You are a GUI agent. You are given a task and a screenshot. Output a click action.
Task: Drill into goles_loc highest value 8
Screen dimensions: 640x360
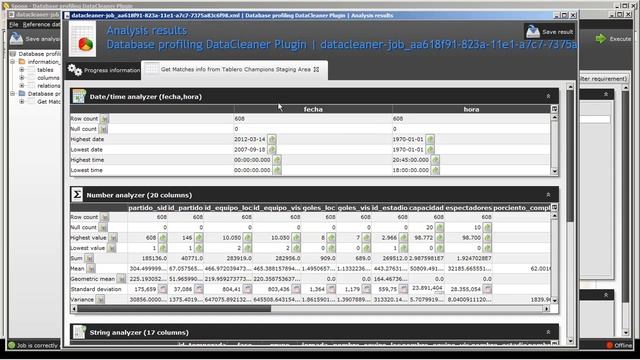point(331,238)
